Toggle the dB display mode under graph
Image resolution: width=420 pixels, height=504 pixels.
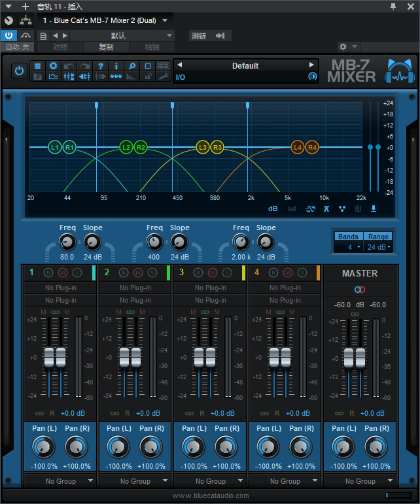click(x=273, y=209)
